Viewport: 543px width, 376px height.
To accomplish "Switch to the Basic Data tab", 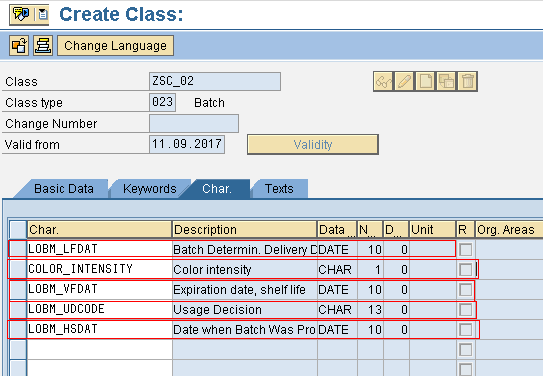I will tap(64, 189).
